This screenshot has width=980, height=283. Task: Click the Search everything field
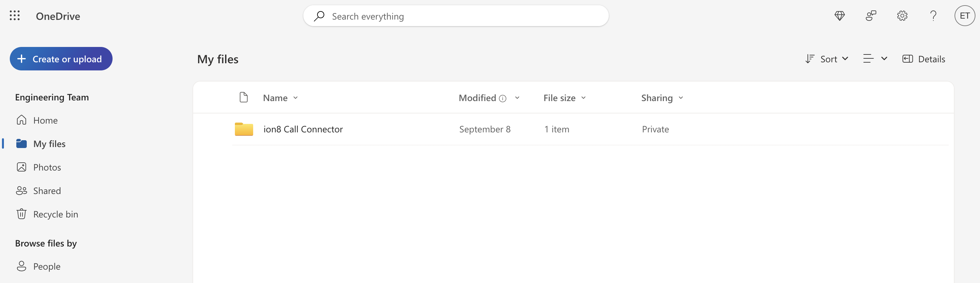pyautogui.click(x=456, y=16)
